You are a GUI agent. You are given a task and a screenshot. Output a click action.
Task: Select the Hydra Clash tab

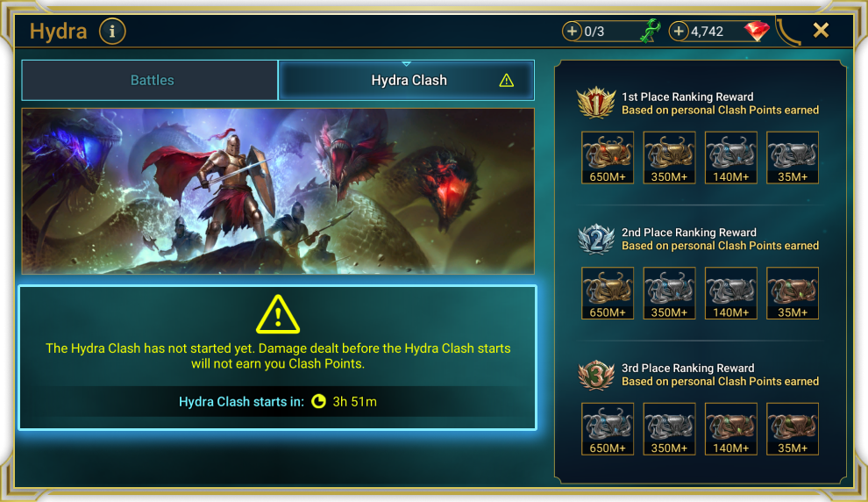406,81
